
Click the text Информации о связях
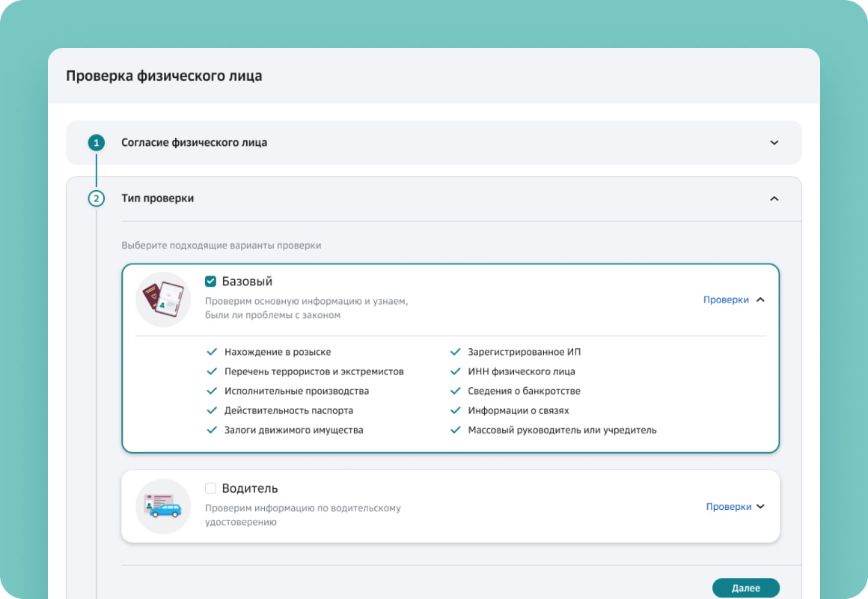coord(518,410)
